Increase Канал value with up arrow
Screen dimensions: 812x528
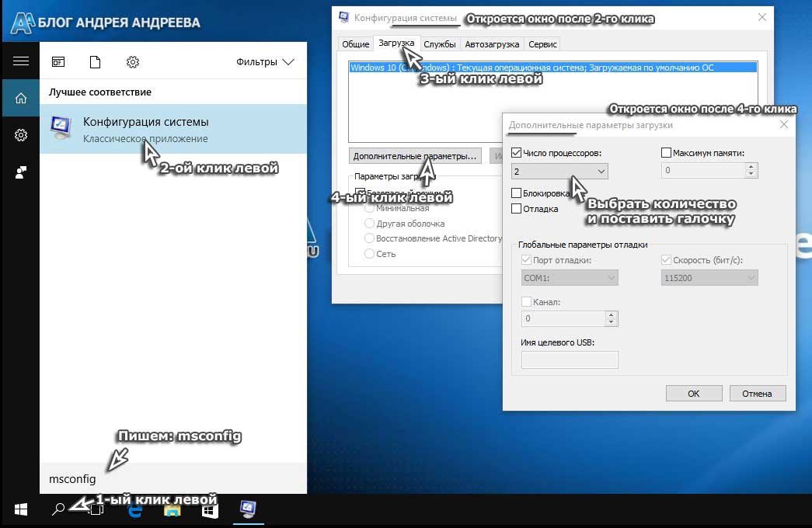(611, 314)
